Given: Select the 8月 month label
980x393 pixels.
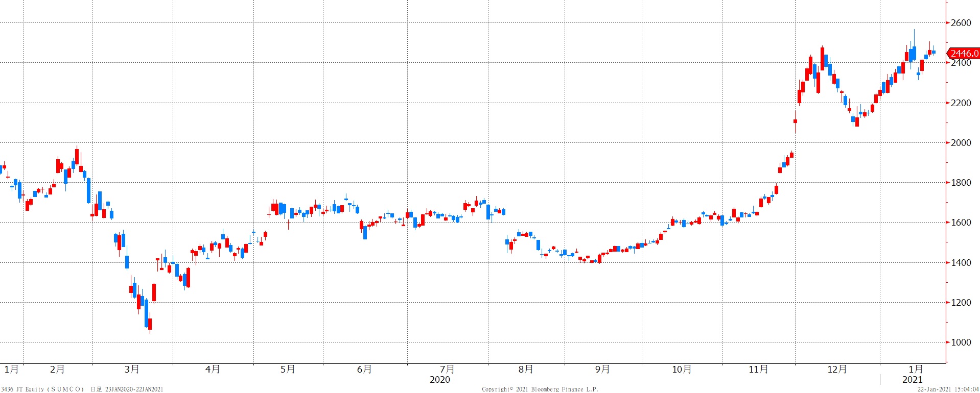Looking at the screenshot, I should (x=526, y=369).
